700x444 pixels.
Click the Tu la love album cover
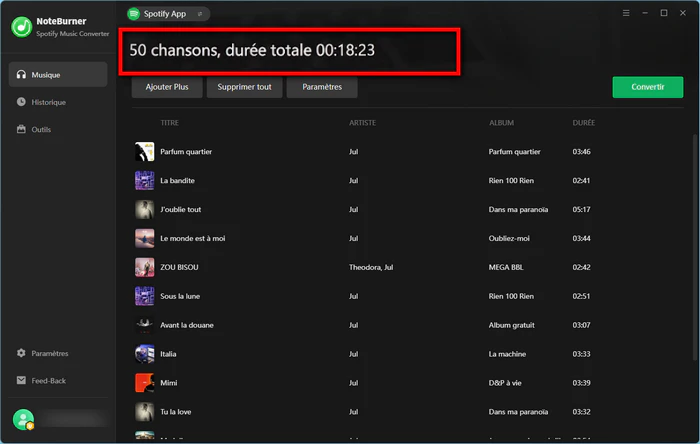pos(145,412)
